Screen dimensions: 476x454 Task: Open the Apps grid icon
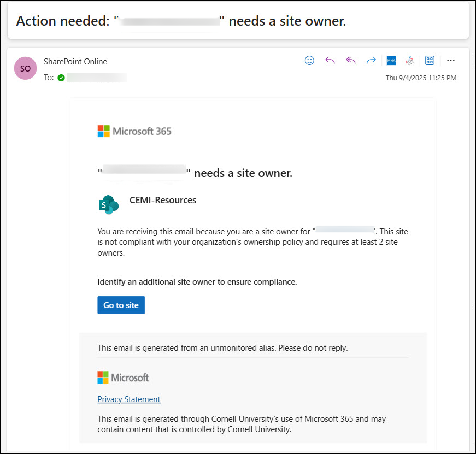(x=430, y=61)
